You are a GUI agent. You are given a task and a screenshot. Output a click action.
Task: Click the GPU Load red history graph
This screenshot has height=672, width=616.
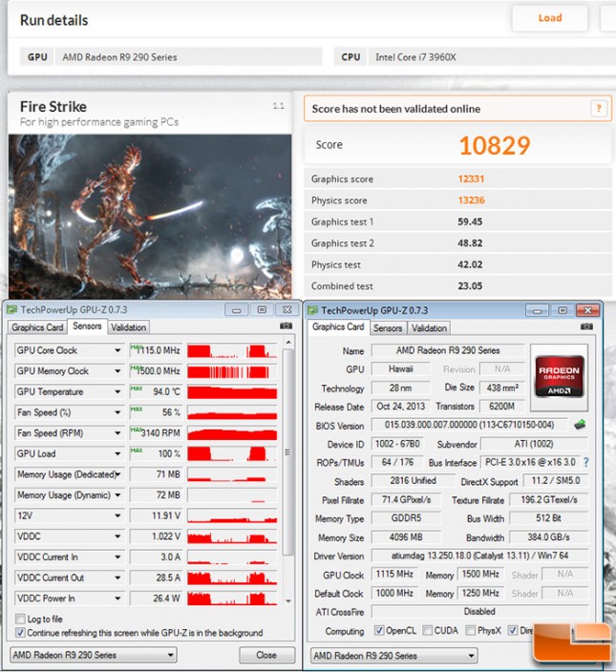232,453
